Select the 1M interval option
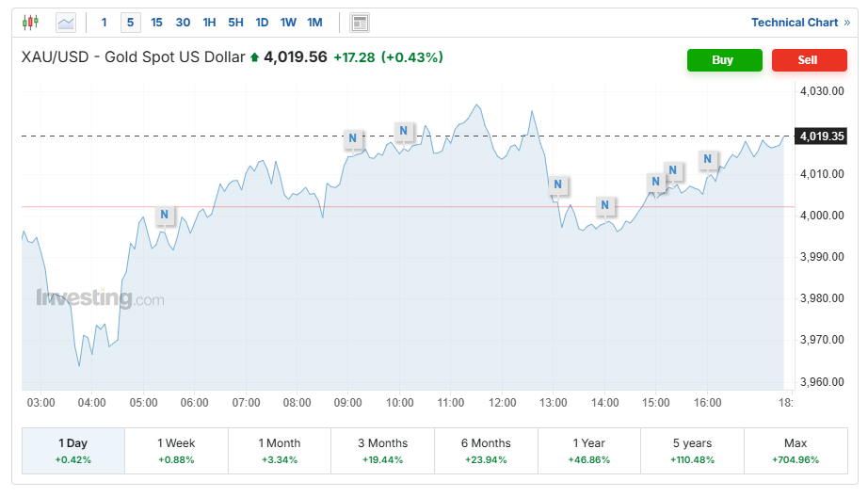Image resolution: width=868 pixels, height=497 pixels. (x=314, y=23)
